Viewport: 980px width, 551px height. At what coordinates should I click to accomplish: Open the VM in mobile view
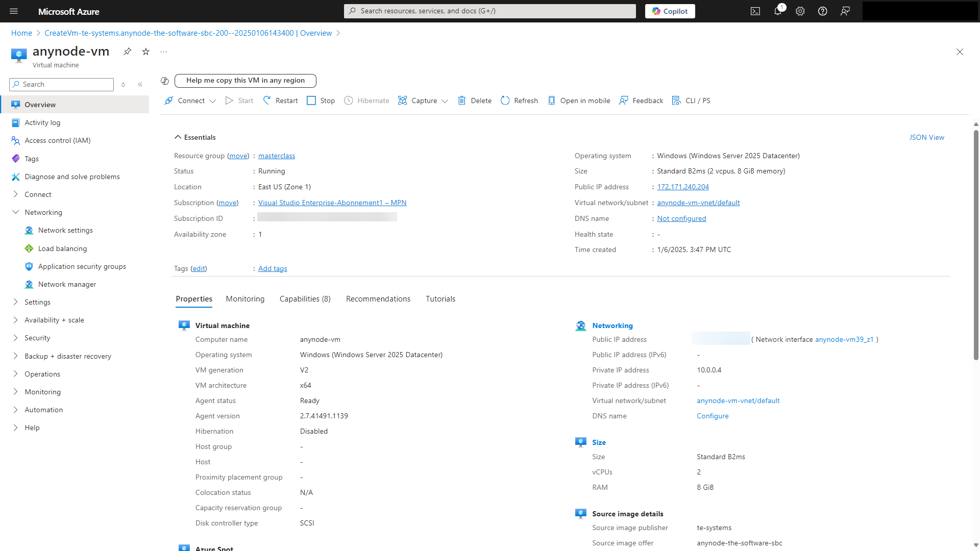click(579, 101)
